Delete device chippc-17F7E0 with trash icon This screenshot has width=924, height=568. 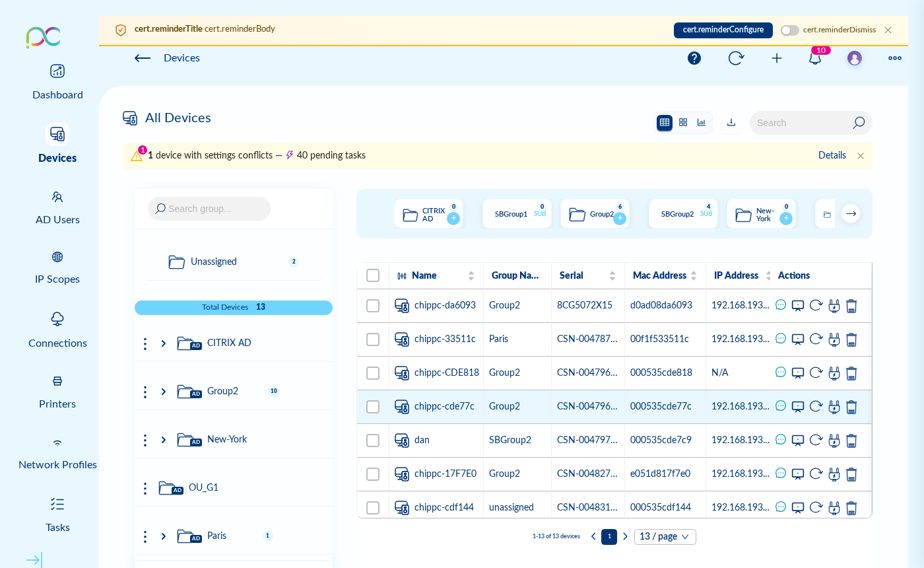coord(851,474)
